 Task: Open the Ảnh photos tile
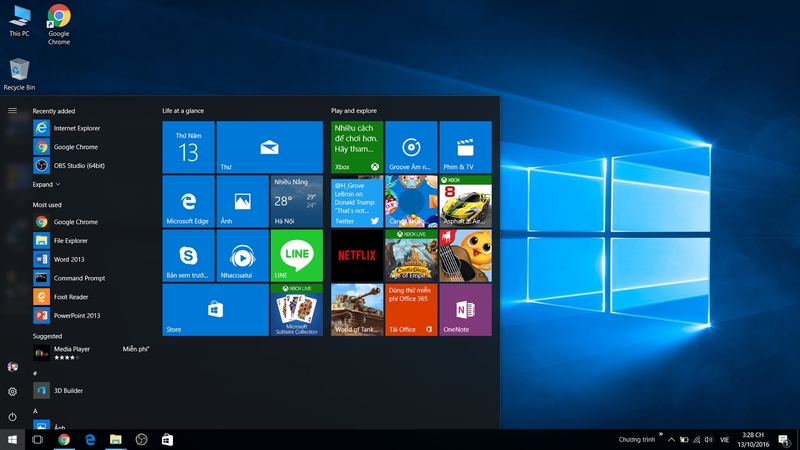pos(242,202)
